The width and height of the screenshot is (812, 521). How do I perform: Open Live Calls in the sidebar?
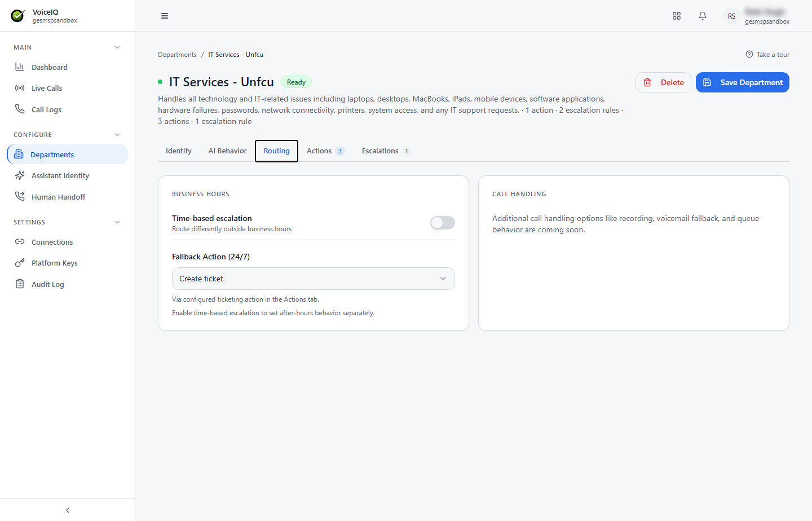tap(68, 88)
